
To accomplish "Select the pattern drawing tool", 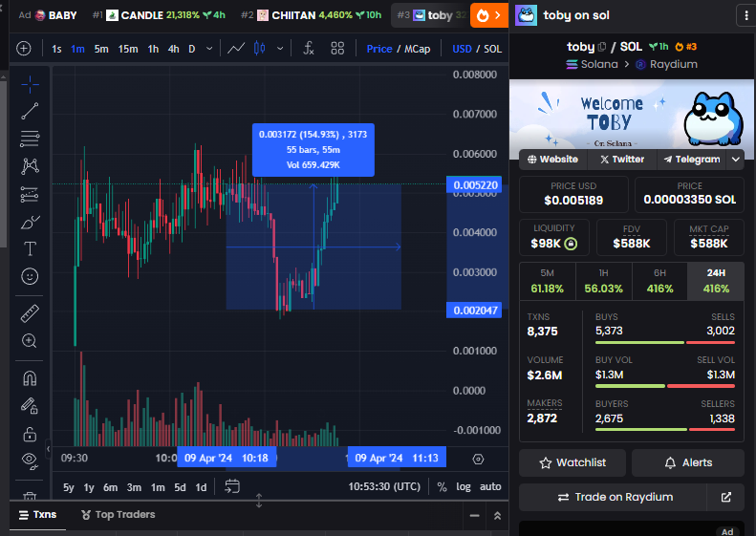I will (x=30, y=166).
